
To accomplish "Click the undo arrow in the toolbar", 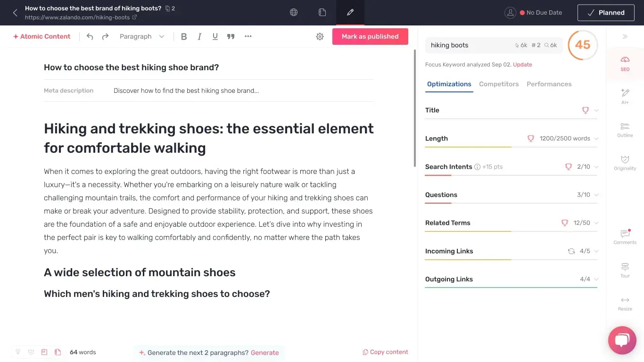I will [90, 36].
